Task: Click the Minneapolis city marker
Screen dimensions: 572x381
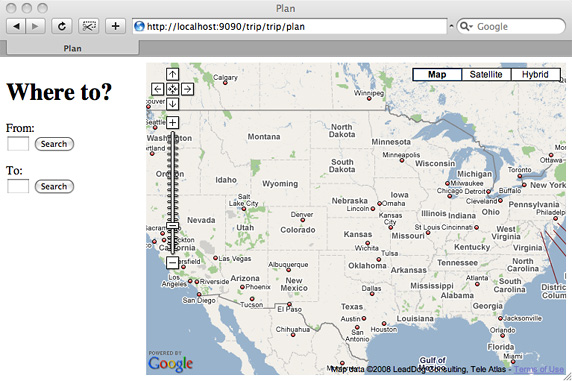Action: click(x=402, y=160)
